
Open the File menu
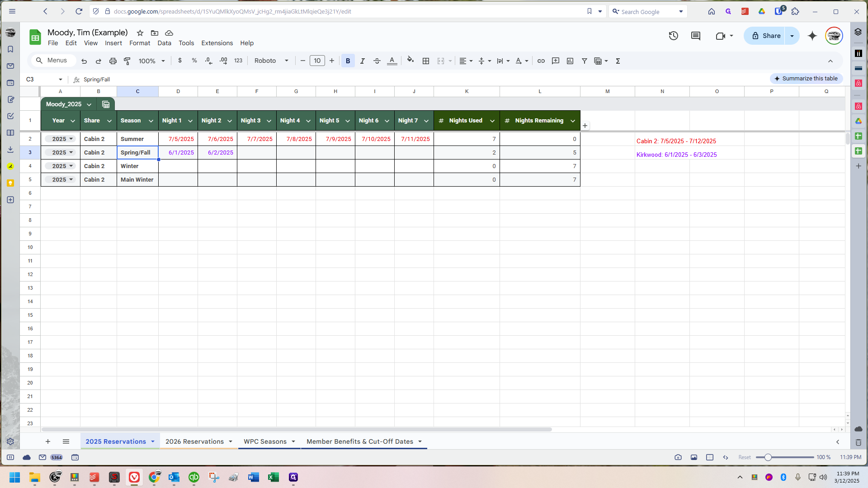click(x=53, y=43)
